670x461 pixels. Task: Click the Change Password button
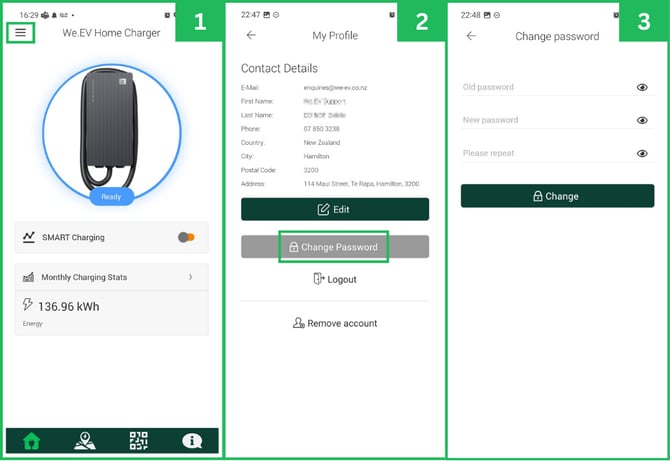(x=335, y=247)
